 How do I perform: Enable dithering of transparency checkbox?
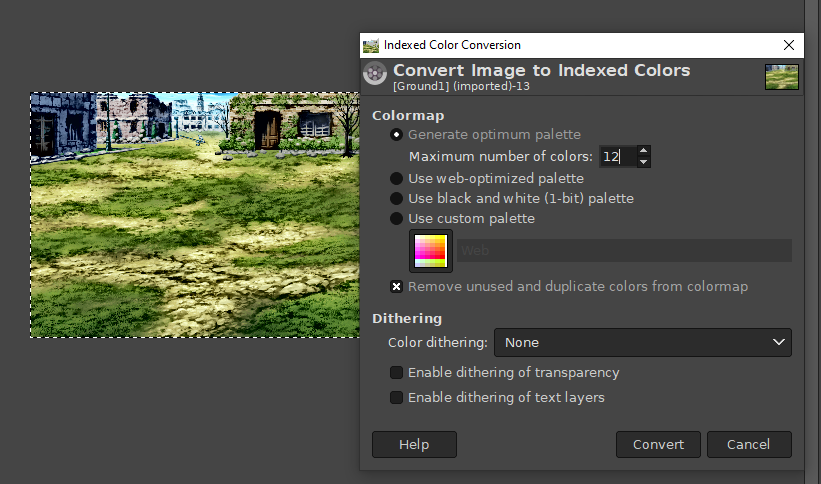[396, 372]
